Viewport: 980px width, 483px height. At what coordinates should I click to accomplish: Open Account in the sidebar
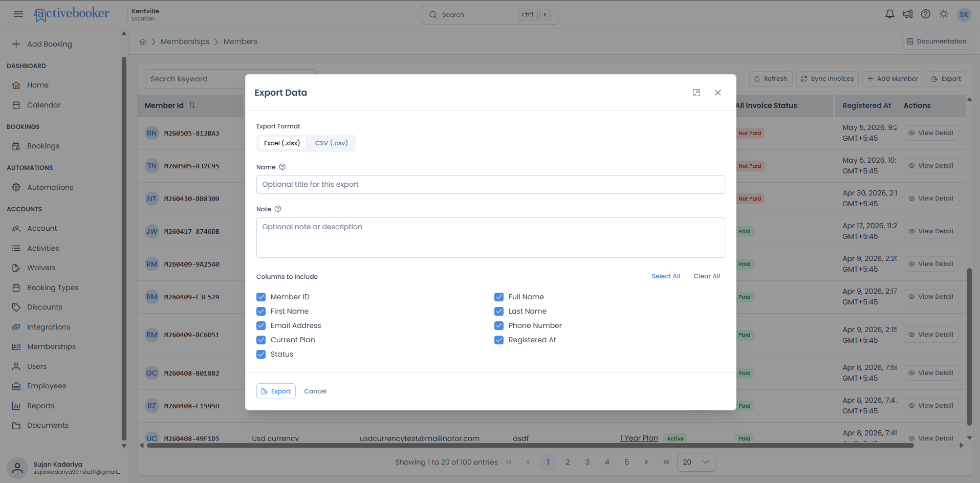[x=42, y=228]
